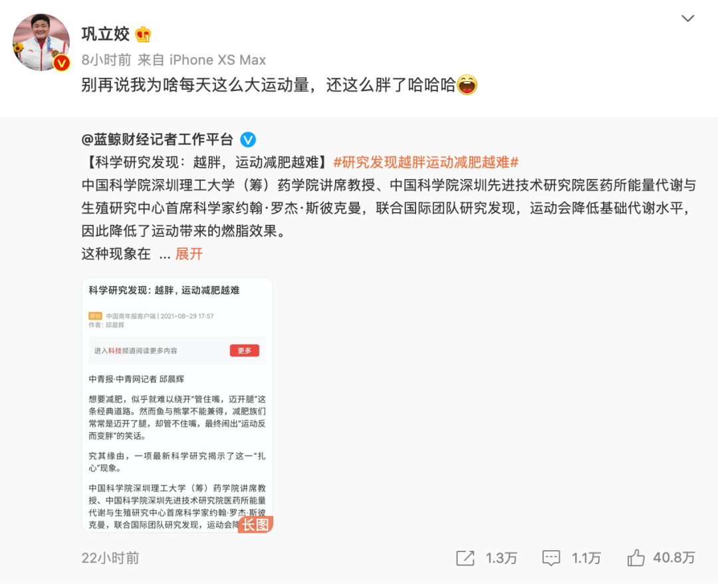This screenshot has width=718, height=588.
Task: Click the blue verified badge beside 蓝鲸财经记者工作平台
Action: [248, 139]
